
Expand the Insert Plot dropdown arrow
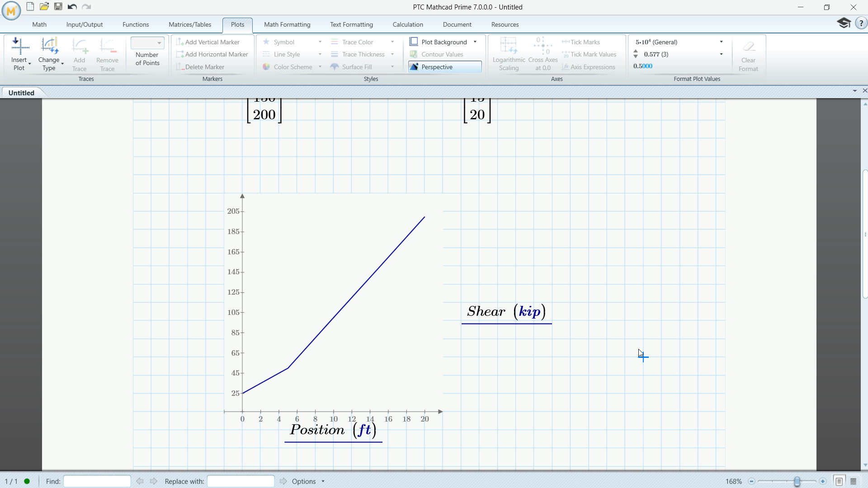[30, 64]
